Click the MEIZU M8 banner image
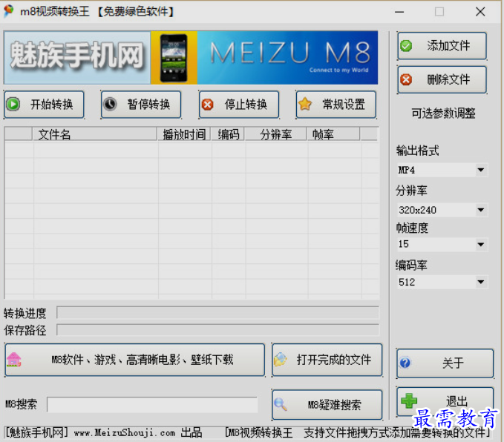 pos(288,58)
